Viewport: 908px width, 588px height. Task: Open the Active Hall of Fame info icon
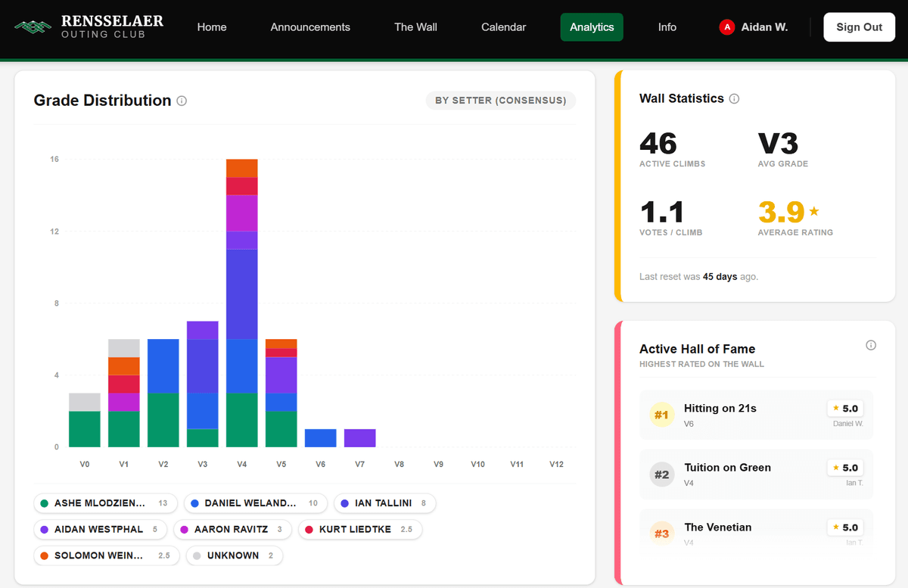tap(871, 345)
